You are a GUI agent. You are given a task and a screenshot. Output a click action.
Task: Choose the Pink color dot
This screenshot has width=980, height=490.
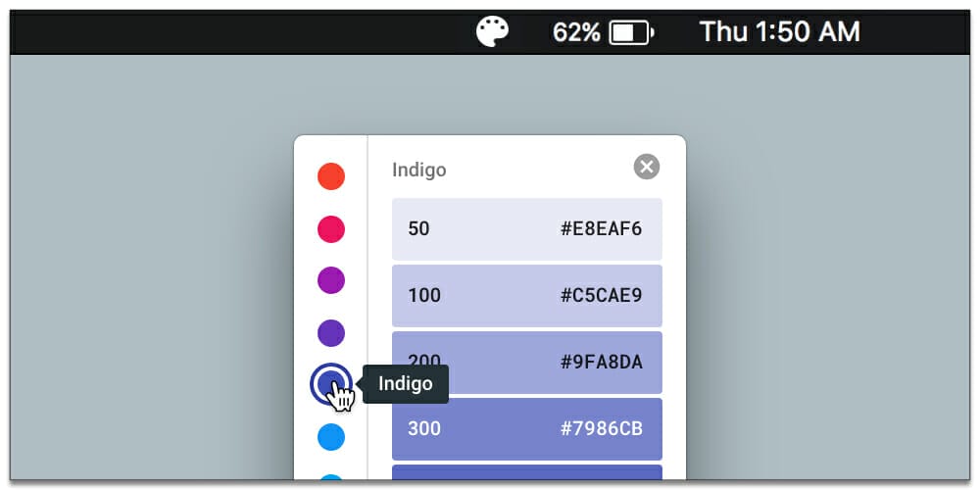[331, 228]
